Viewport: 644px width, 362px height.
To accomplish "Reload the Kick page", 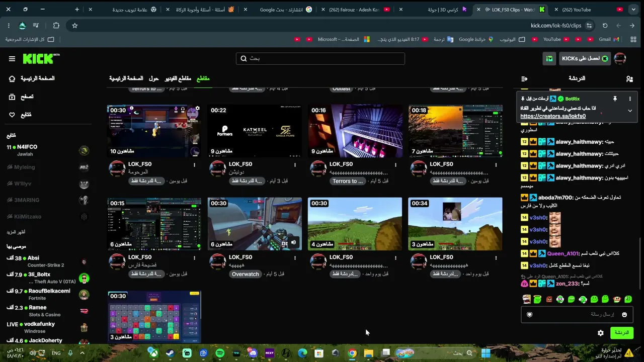I will [605, 26].
